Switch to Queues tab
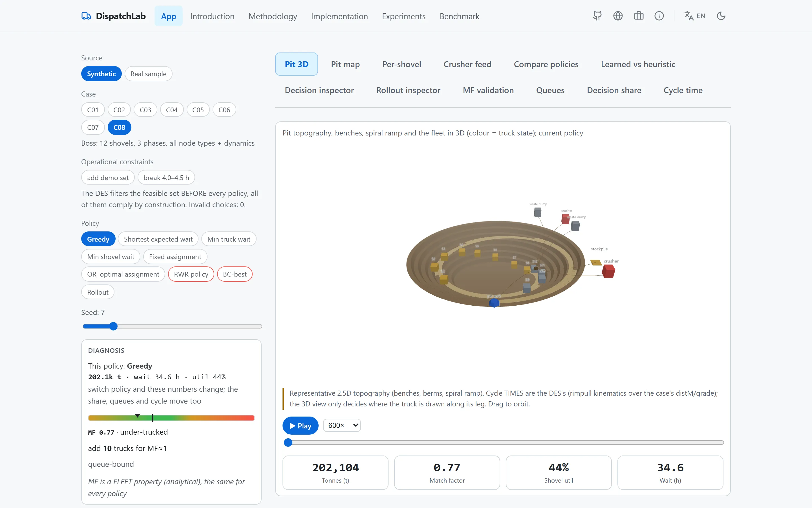This screenshot has width=812, height=508. coord(550,90)
